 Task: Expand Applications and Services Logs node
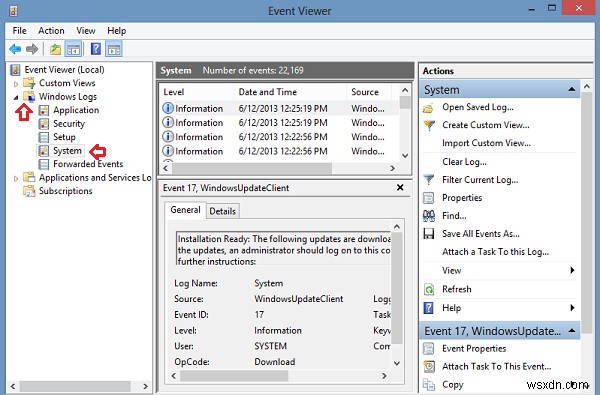coord(16,178)
